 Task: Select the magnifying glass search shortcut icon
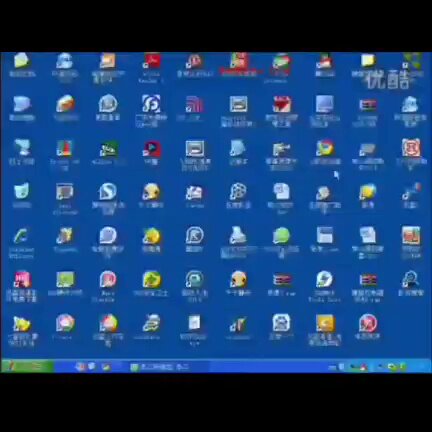pos(411,279)
